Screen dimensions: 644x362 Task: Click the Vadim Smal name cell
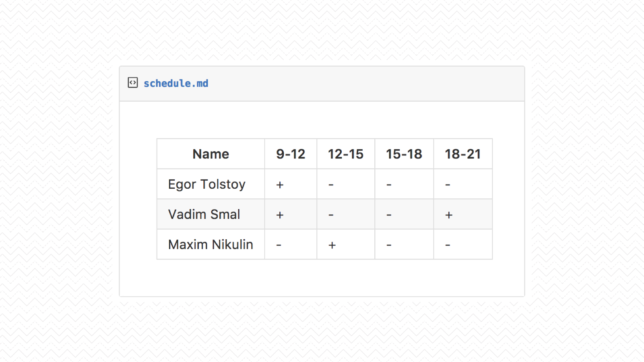click(x=204, y=214)
